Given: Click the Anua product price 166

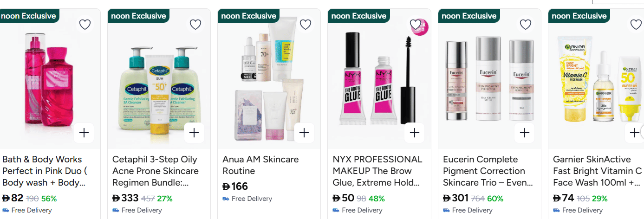Looking at the screenshot, I should pos(235,187).
